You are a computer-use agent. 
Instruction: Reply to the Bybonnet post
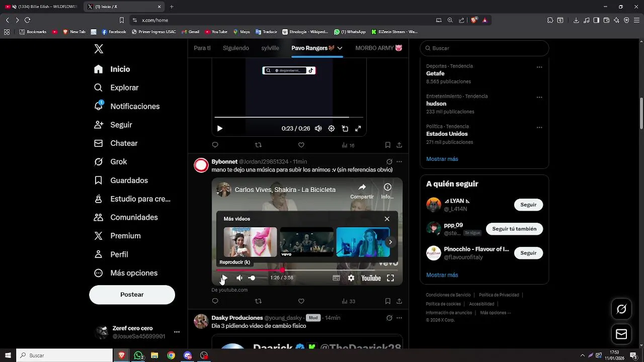click(x=215, y=301)
